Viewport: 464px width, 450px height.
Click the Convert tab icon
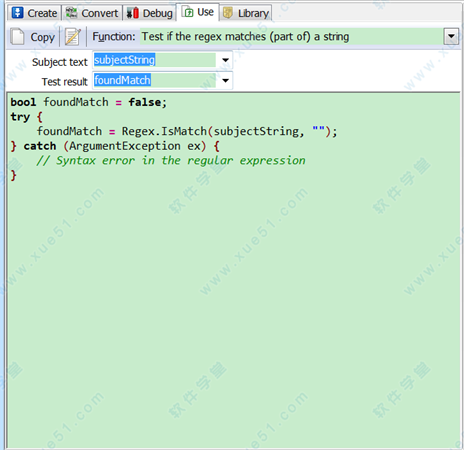point(71,13)
